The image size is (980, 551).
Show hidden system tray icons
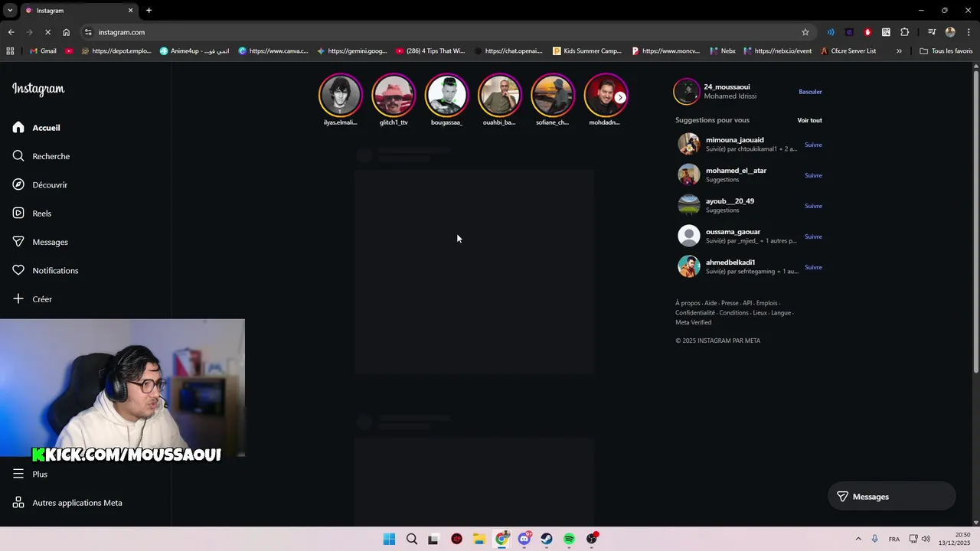coord(858,539)
